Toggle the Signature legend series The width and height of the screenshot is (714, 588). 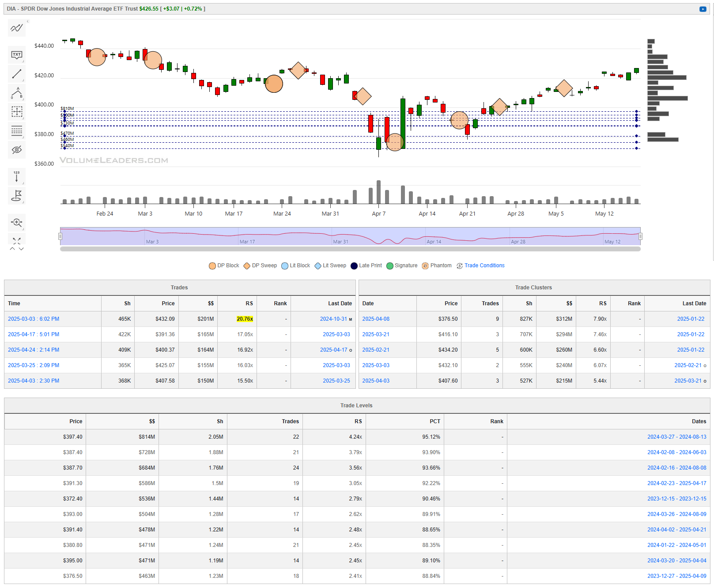click(402, 266)
